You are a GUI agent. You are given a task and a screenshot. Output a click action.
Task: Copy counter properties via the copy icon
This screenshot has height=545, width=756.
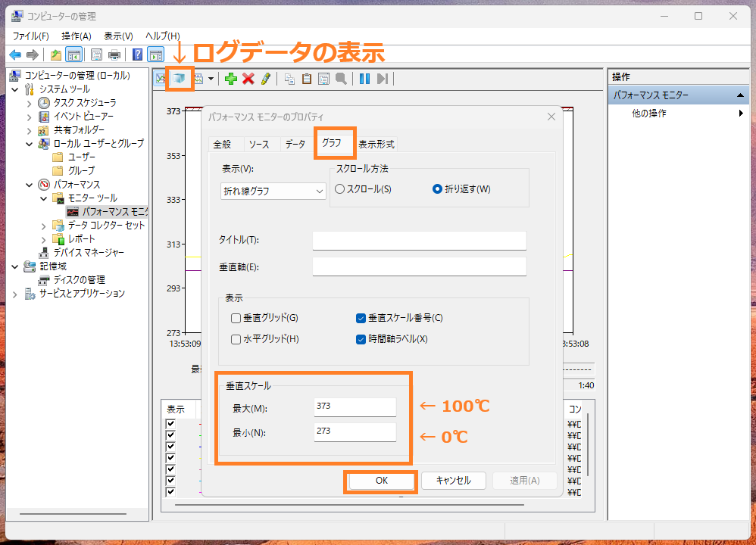(x=289, y=78)
